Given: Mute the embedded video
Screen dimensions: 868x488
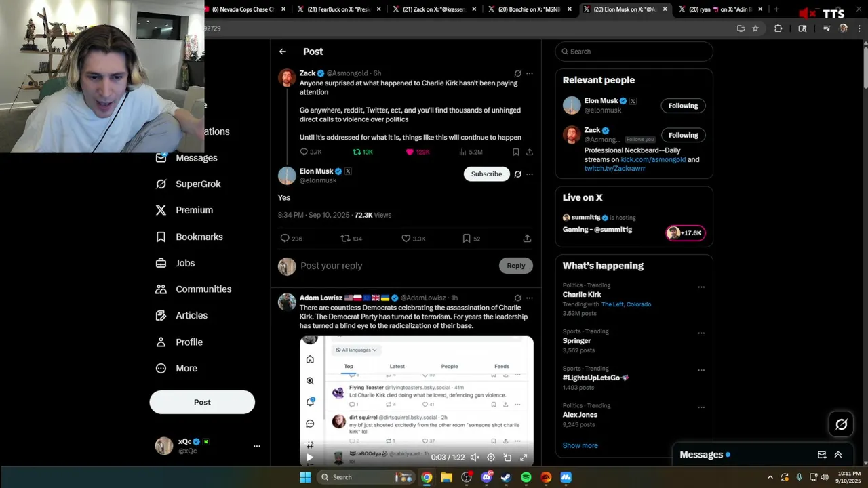Looking at the screenshot, I should (x=475, y=457).
